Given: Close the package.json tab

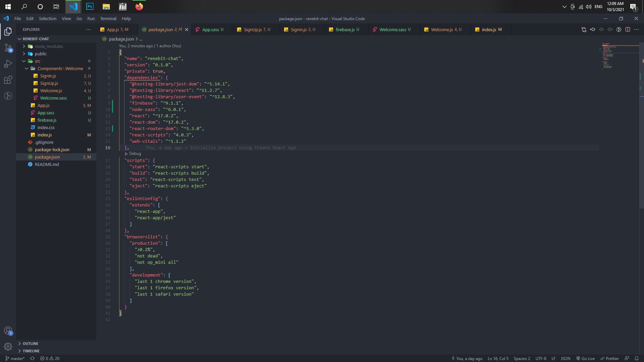Looking at the screenshot, I should click(187, 29).
